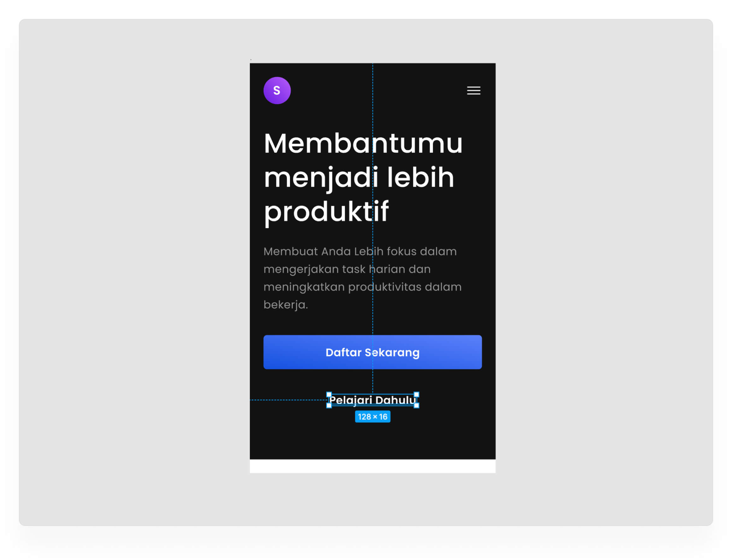Click the top-left selection handle
The height and width of the screenshot is (560, 732).
click(x=329, y=394)
